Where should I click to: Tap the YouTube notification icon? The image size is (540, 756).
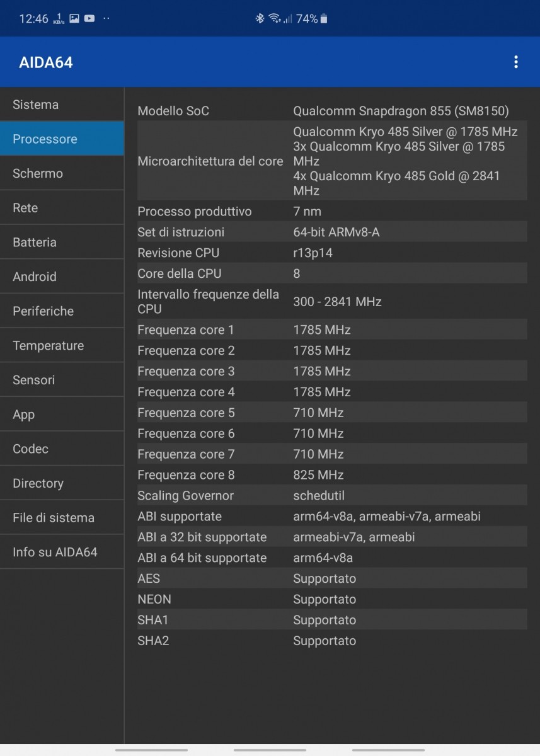pos(89,19)
